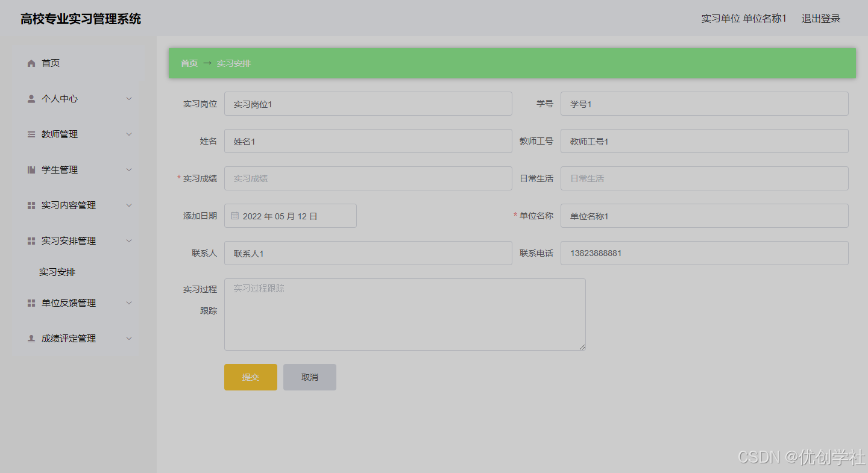
Task: Click the 实习成绩 field label
Action: (x=200, y=178)
